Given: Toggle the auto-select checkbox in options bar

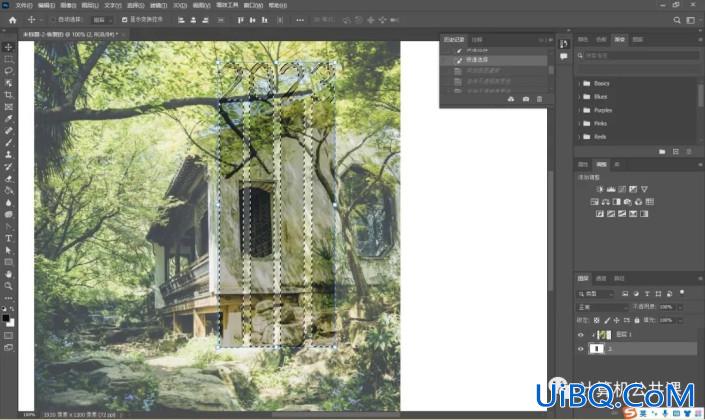Looking at the screenshot, I should coord(53,20).
